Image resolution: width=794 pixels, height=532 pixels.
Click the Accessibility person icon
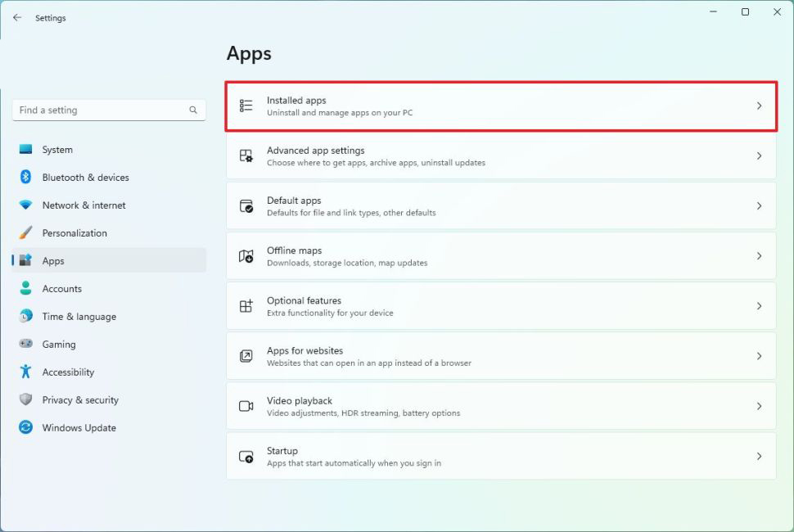coord(25,372)
